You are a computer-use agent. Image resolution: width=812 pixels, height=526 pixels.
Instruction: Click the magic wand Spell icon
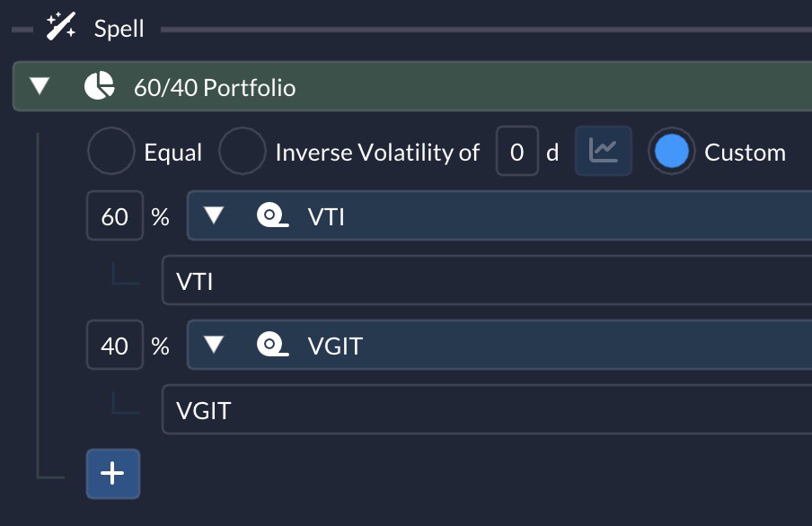[x=60, y=27]
